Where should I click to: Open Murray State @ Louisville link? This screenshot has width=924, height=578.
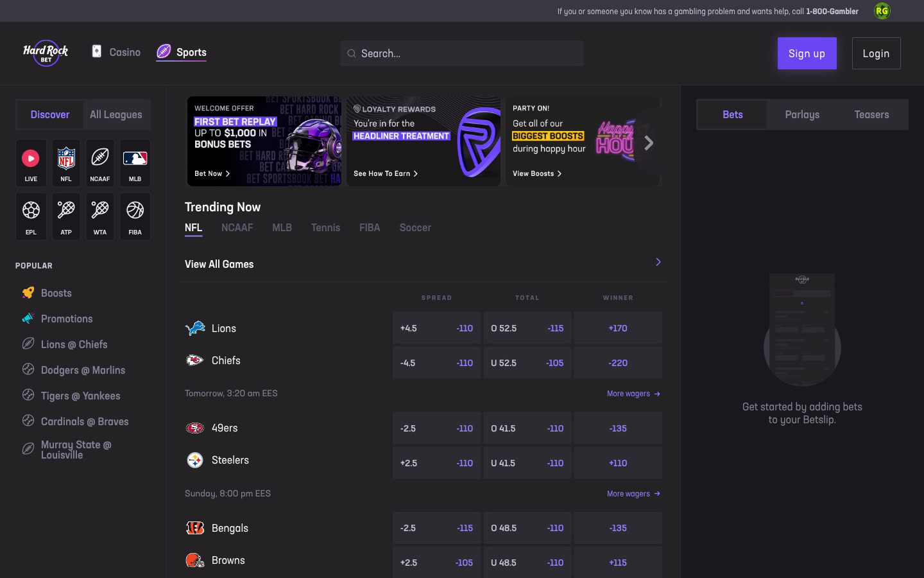(x=76, y=450)
